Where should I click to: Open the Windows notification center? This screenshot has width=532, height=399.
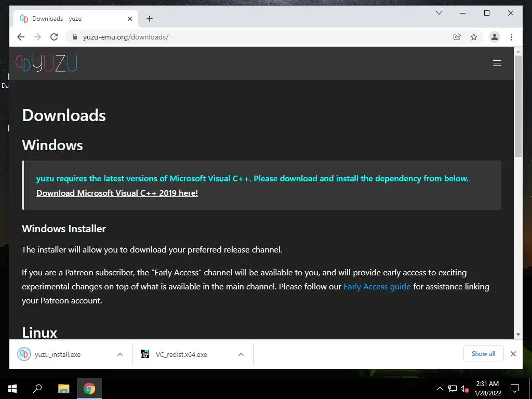[515, 389]
